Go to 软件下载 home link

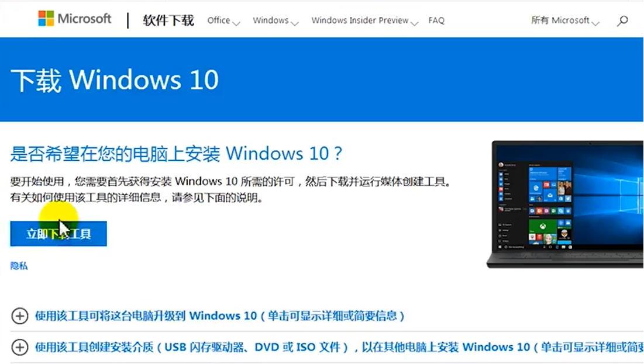168,20
